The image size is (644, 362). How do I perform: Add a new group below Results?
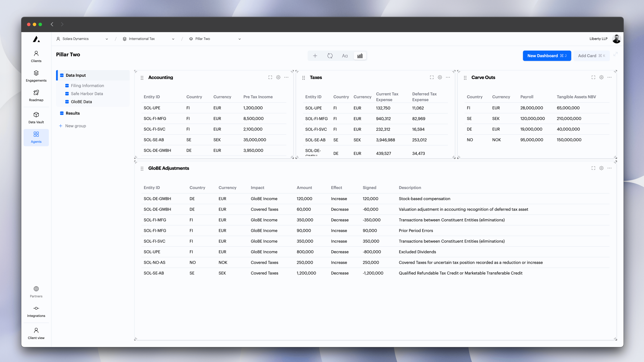click(x=72, y=126)
